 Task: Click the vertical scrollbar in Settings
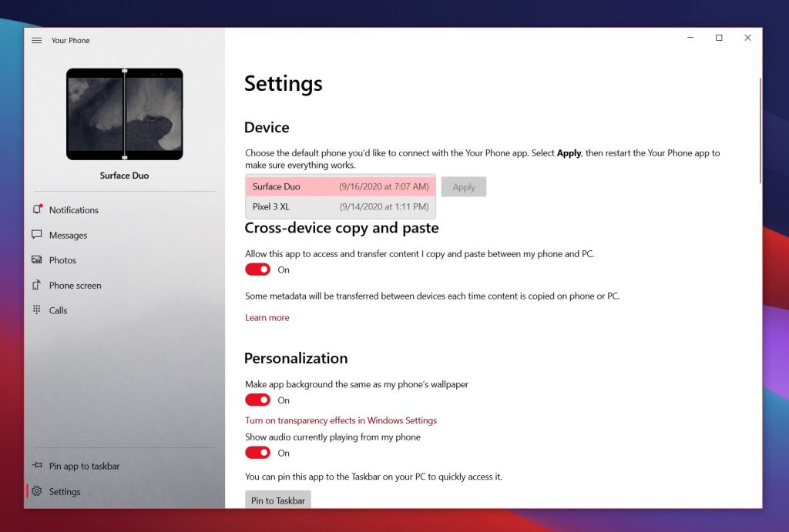click(x=760, y=131)
